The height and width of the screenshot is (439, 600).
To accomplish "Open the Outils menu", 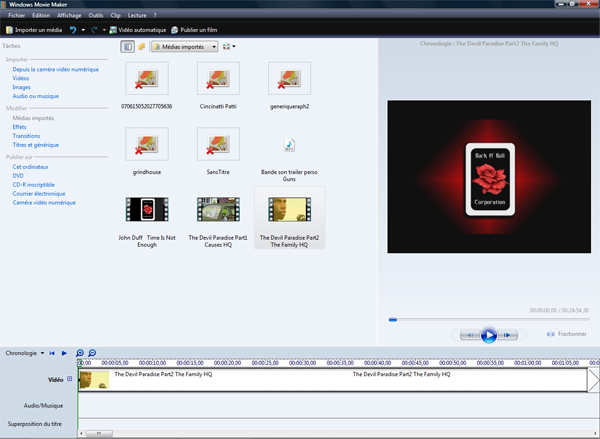I will 96,16.
